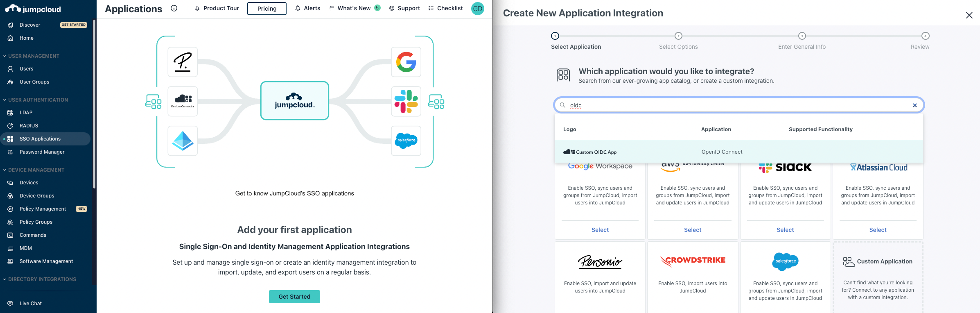Click the Personio application card
The image size is (980, 313).
coord(600,277)
